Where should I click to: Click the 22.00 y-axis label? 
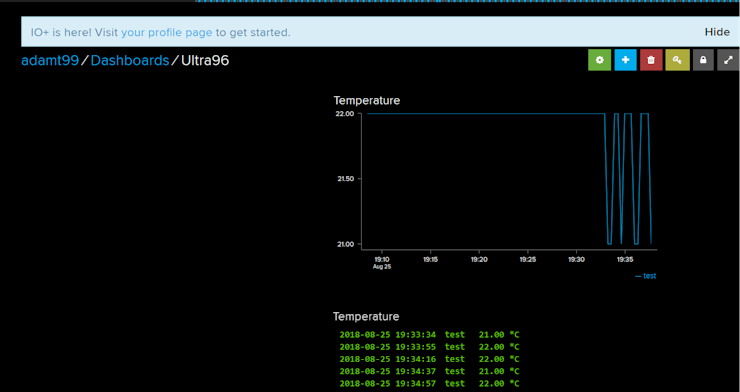pos(345,114)
